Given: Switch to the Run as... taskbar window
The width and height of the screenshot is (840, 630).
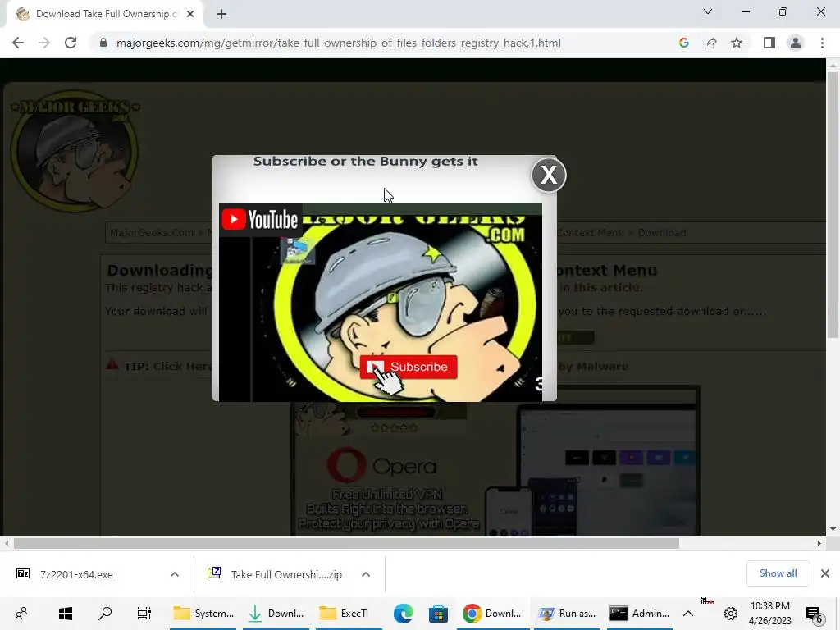Looking at the screenshot, I should [567, 614].
